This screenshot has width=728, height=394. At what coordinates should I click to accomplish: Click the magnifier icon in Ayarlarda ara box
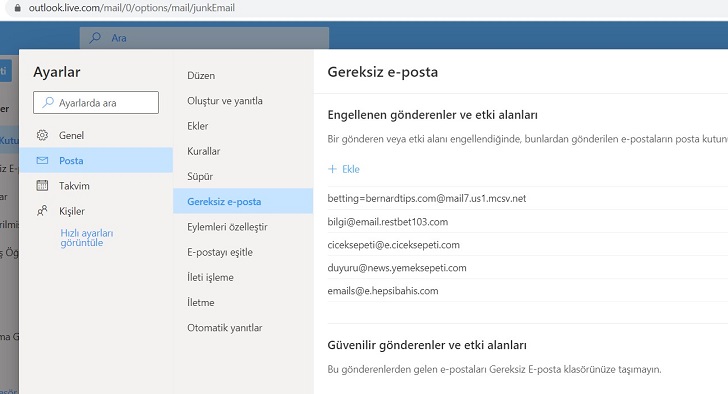[48, 102]
